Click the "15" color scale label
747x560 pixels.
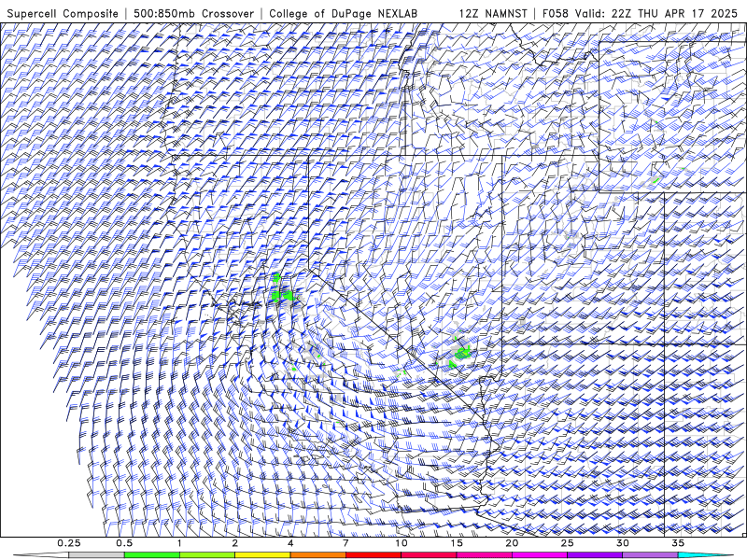click(457, 543)
